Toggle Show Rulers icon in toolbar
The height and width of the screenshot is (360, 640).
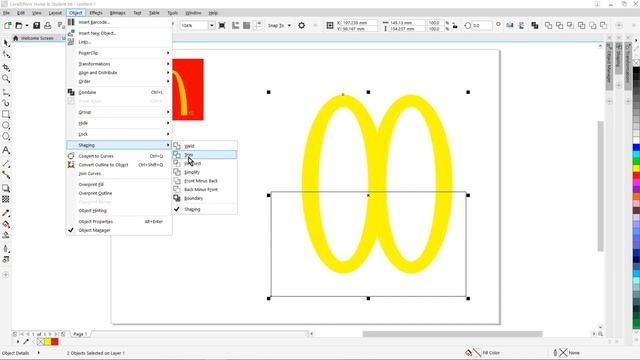(x=236, y=25)
